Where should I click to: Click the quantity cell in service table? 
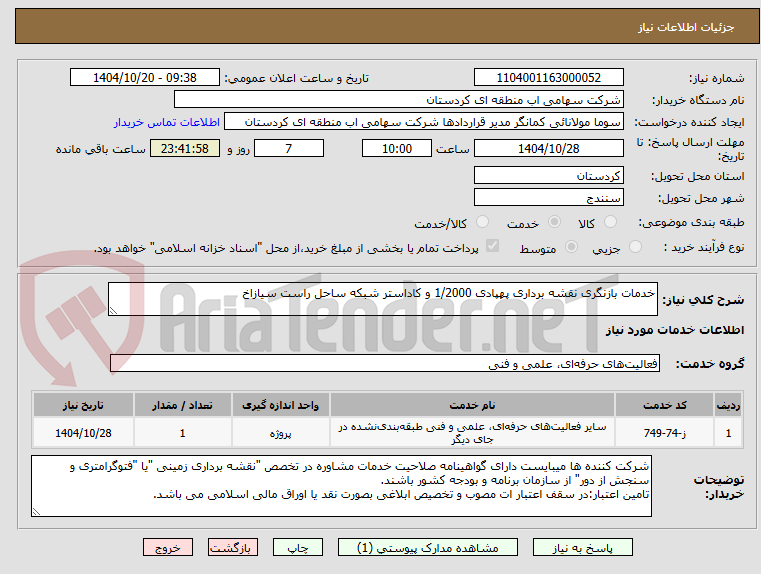tap(182, 433)
